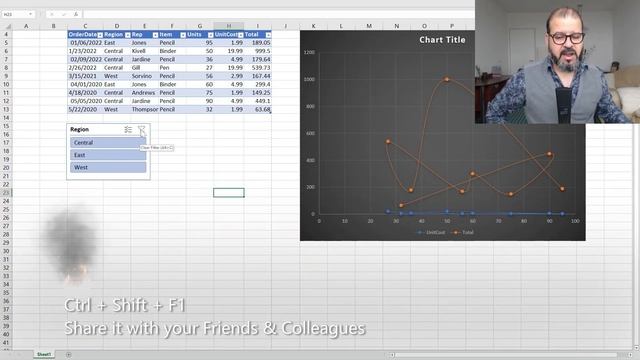
Task: Click cell containing Sorvino
Action: (x=144, y=76)
